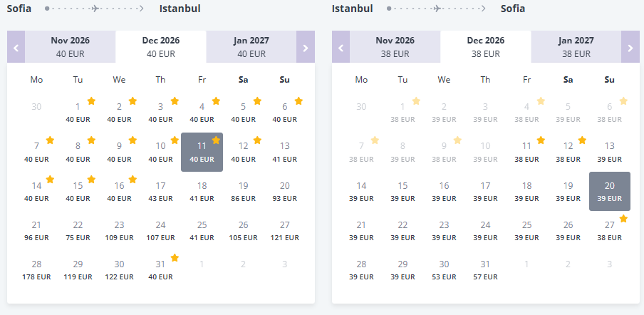This screenshot has width=644, height=315.
Task: Choose outbound December 25 at 41 EUR
Action: point(202,231)
